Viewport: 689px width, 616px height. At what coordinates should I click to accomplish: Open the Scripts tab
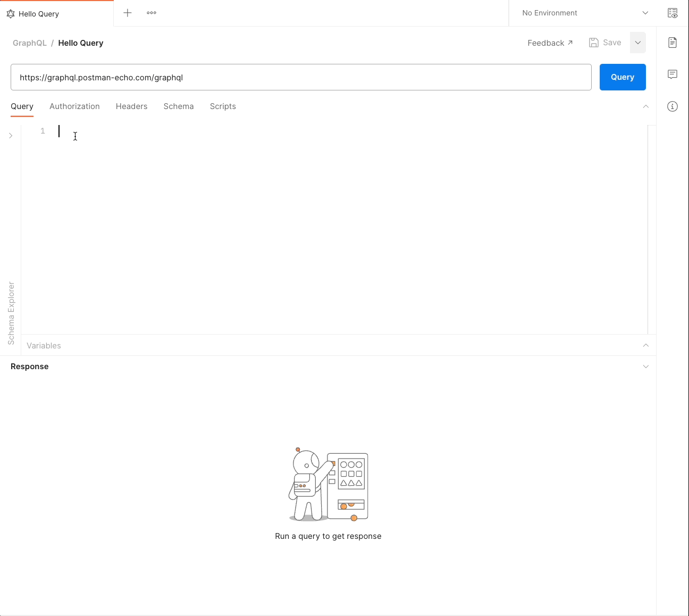point(223,106)
